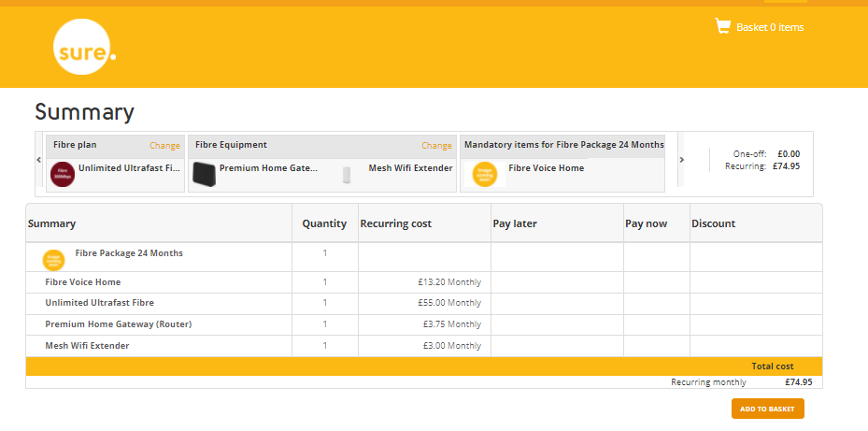Screen dimensions: 868x431
Task: Click the Unlimited Ultrafast Fibre table row
Action: coord(99,303)
